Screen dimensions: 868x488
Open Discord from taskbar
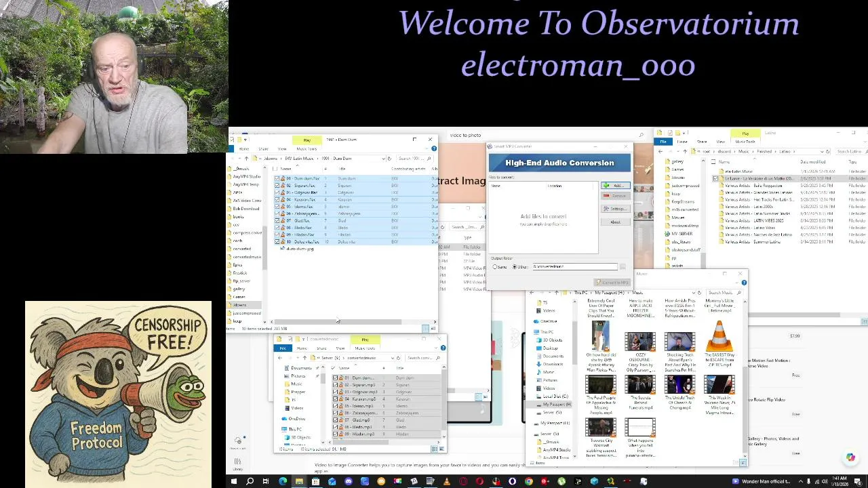[x=349, y=482]
